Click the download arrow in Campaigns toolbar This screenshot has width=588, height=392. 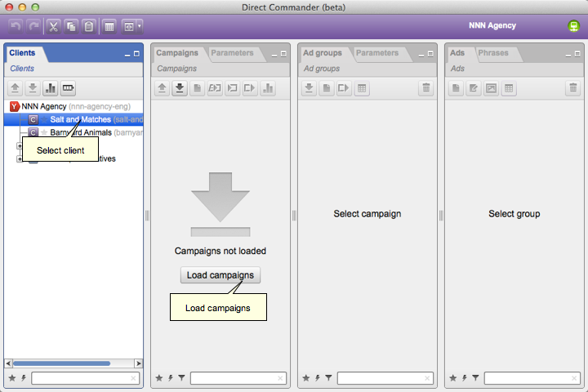click(180, 88)
